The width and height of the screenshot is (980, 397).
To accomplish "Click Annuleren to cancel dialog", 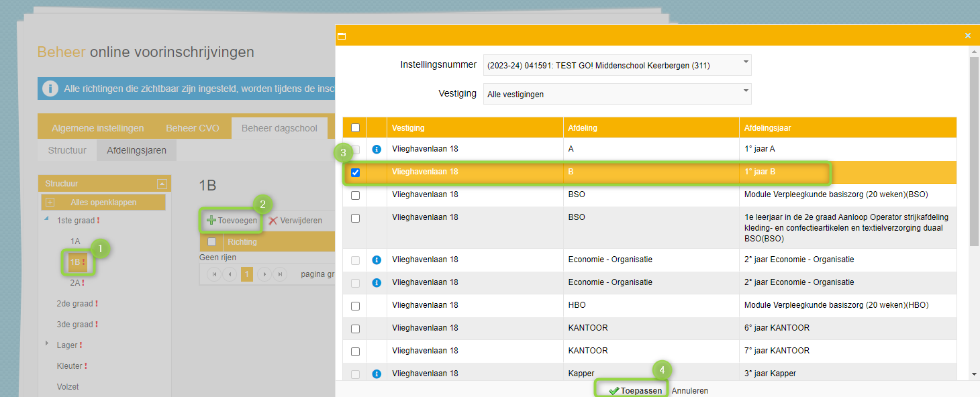I will (689, 391).
